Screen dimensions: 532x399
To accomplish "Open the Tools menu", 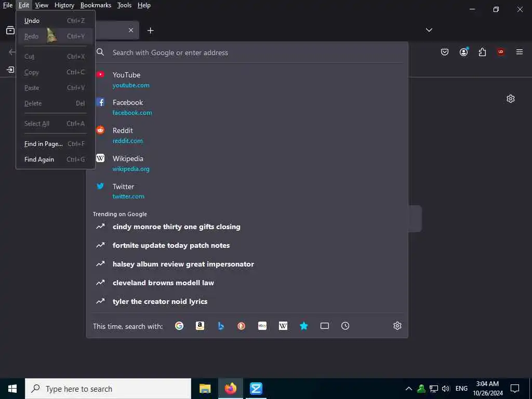I will click(x=124, y=5).
